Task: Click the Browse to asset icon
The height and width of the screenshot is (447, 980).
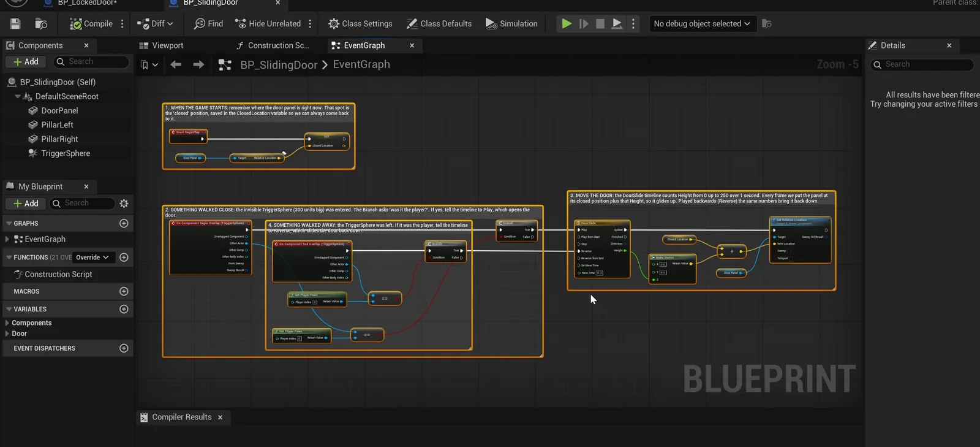Action: coord(41,24)
